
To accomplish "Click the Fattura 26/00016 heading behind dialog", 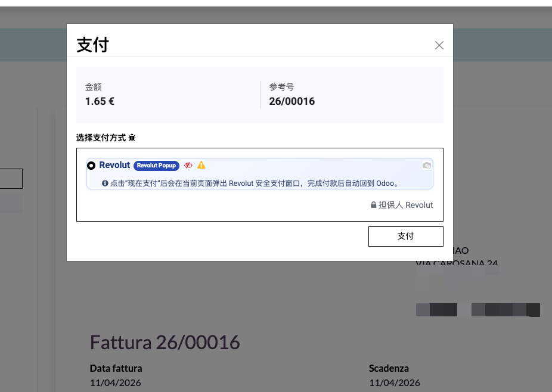I will tap(165, 342).
